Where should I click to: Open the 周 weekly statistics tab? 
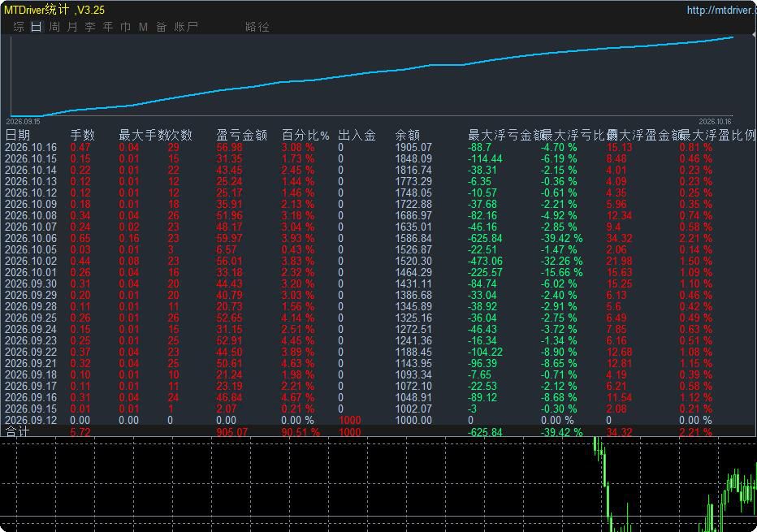tap(54, 27)
